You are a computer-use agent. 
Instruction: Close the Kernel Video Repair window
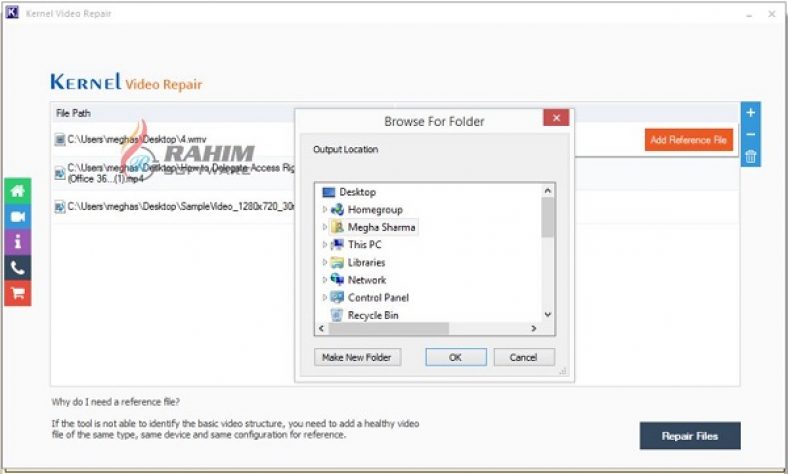tap(772, 15)
